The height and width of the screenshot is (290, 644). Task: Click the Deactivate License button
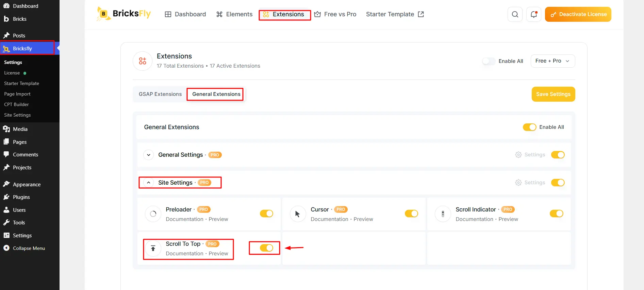pyautogui.click(x=578, y=14)
